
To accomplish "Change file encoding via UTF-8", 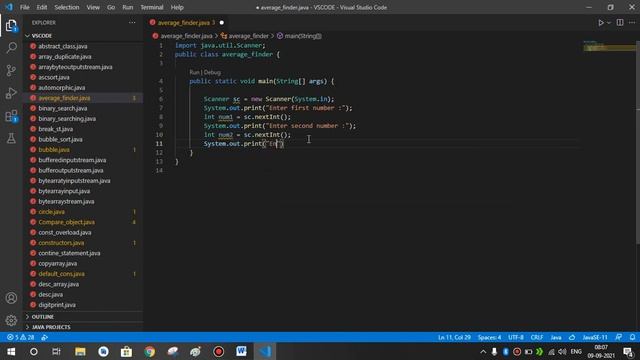I will 516,338.
